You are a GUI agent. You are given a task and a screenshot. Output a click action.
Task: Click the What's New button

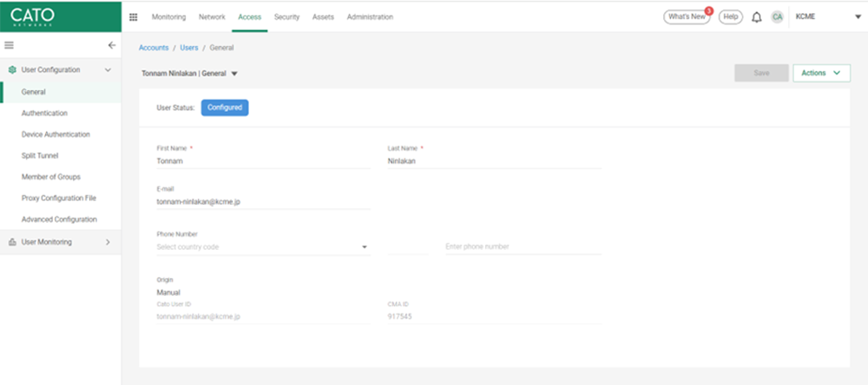tap(687, 17)
